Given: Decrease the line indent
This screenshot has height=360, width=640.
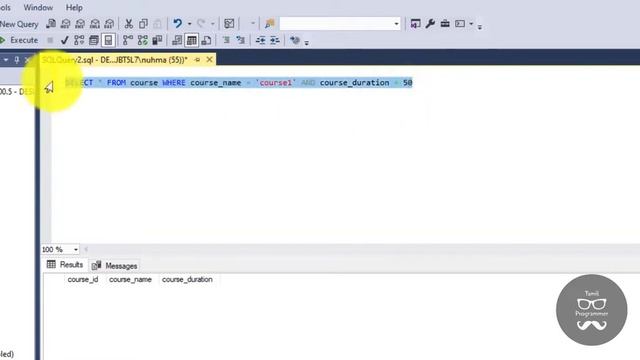Looking at the screenshot, I should tap(260, 40).
